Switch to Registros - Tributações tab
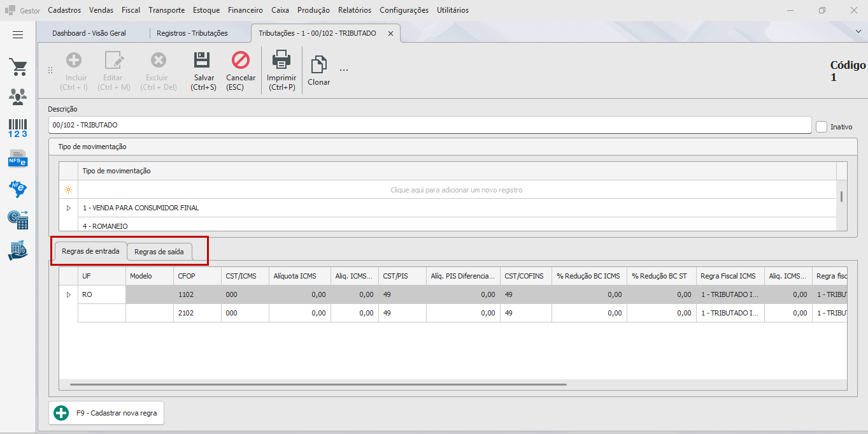 point(192,33)
